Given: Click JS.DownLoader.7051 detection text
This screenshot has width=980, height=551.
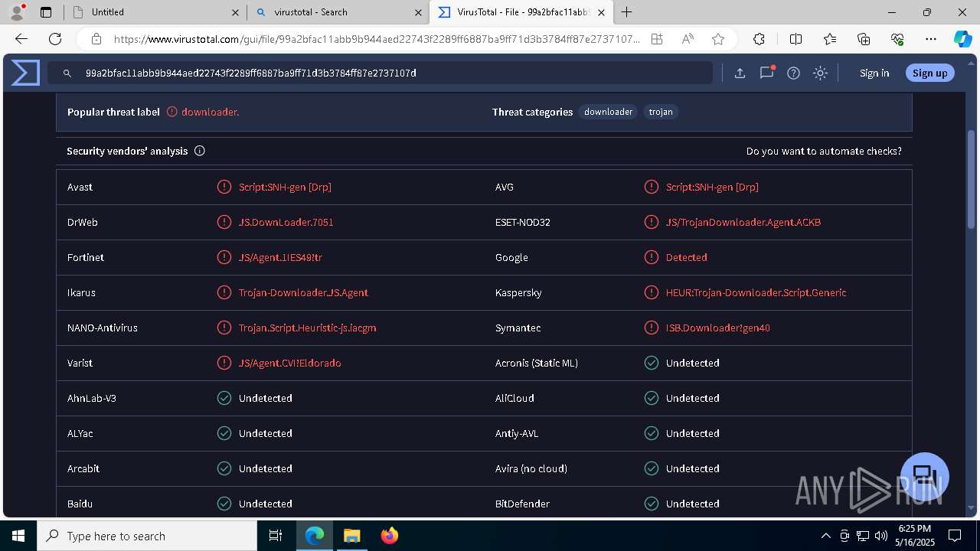Looking at the screenshot, I should (286, 222).
